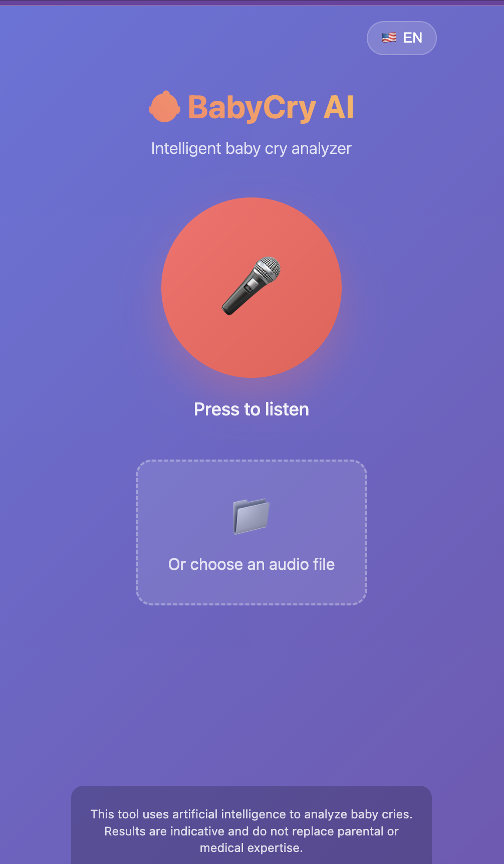
Task: Click the "Intelligent baby cry analyzer" subtitle
Action: 251,148
